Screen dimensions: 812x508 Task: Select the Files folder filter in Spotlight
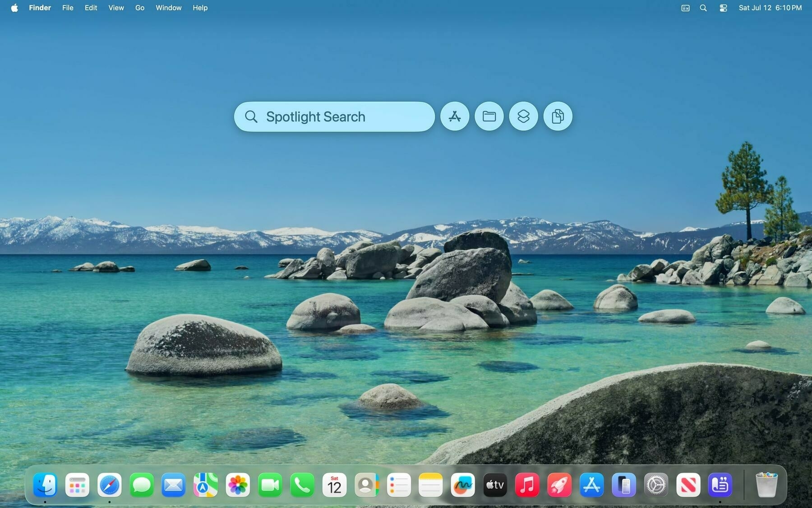tap(489, 117)
